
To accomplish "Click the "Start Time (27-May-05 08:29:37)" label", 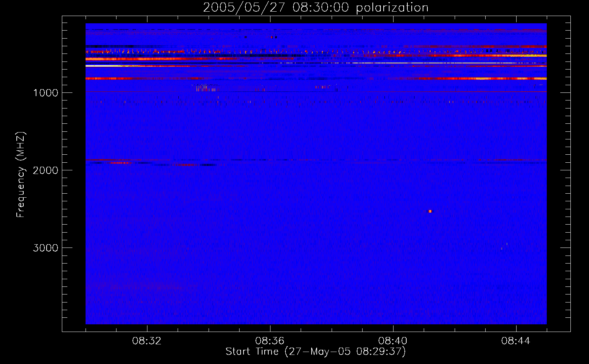I will [x=316, y=352].
